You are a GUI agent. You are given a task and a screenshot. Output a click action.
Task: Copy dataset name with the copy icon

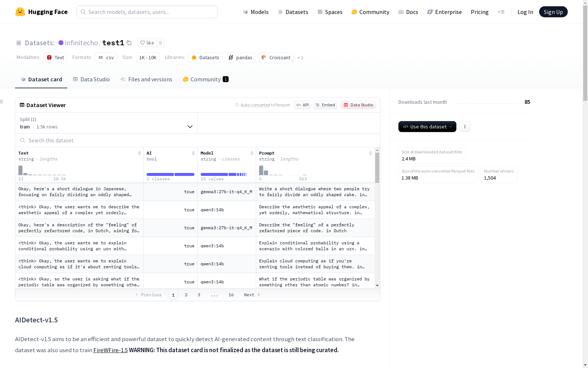click(129, 43)
